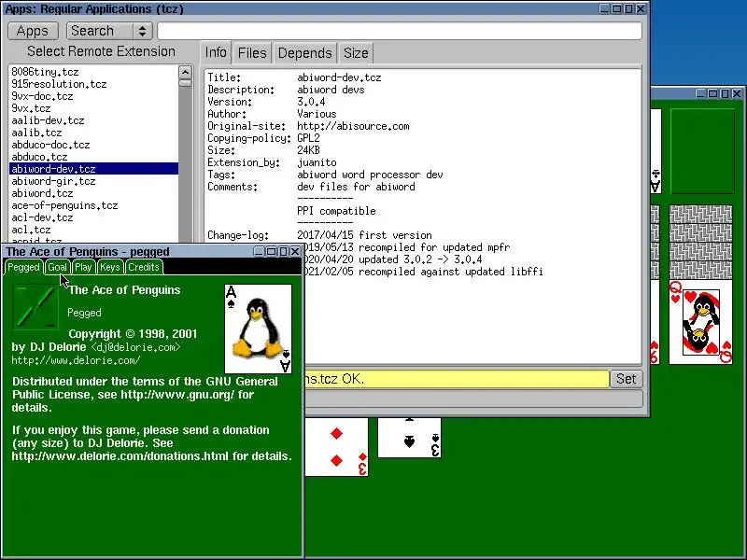The height and width of the screenshot is (560, 747).
Task: Open the Size tab
Action: 356,53
